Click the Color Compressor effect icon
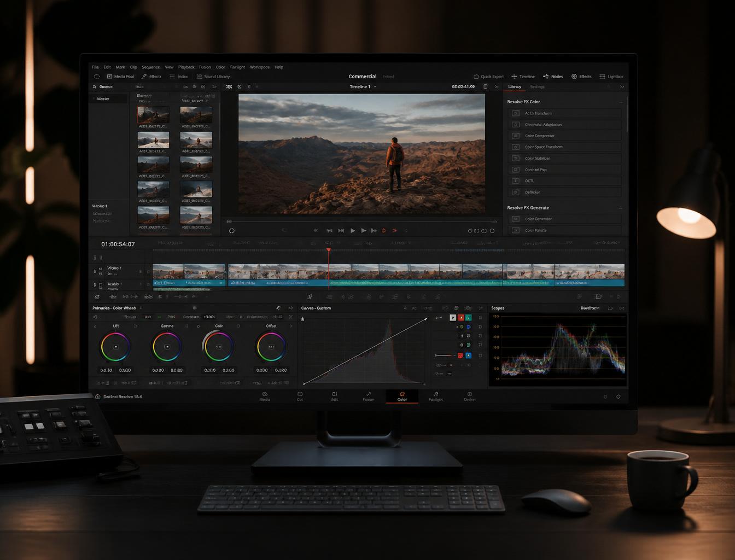The image size is (735, 560). pos(515,136)
